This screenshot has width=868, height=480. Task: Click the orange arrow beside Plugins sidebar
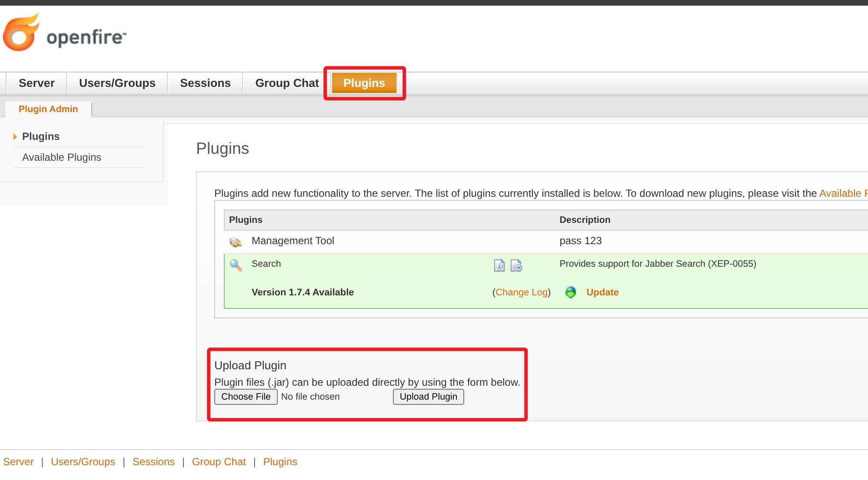(15, 137)
